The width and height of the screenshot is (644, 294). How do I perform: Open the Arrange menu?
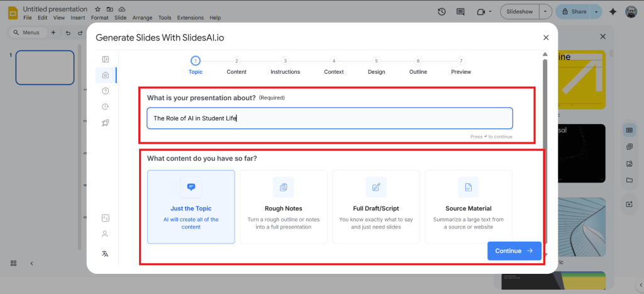click(143, 18)
